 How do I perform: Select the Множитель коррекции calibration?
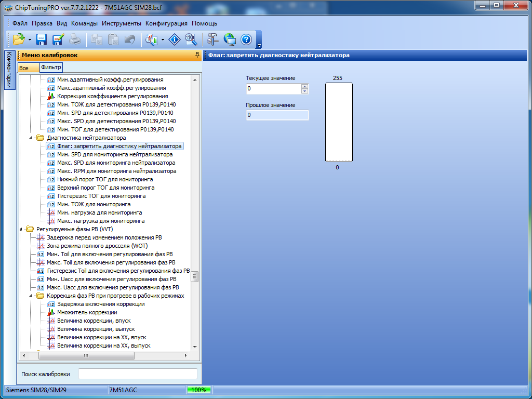pyautogui.click(x=87, y=313)
